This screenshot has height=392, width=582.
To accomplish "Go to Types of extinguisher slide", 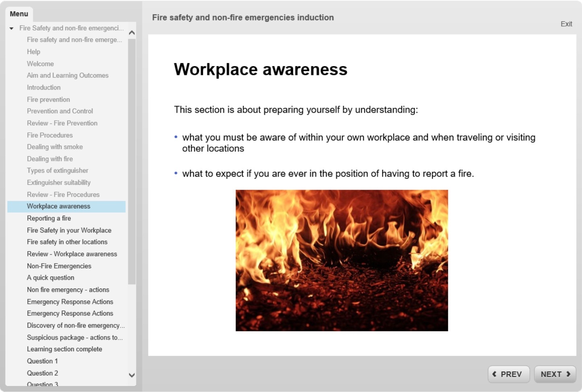I will click(x=57, y=171).
